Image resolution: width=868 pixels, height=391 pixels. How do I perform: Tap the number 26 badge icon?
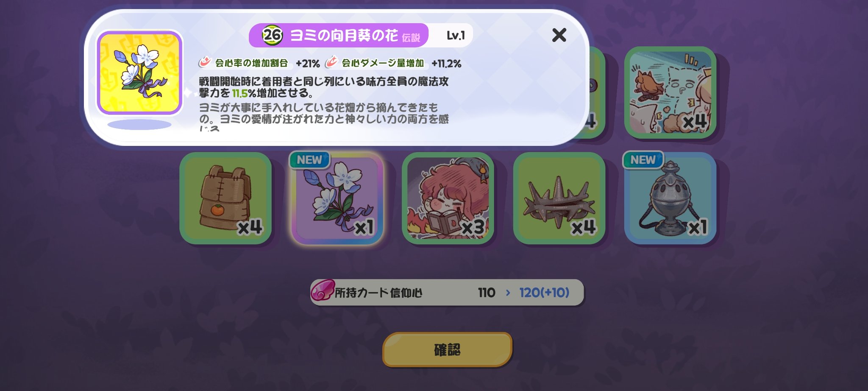pyautogui.click(x=272, y=35)
